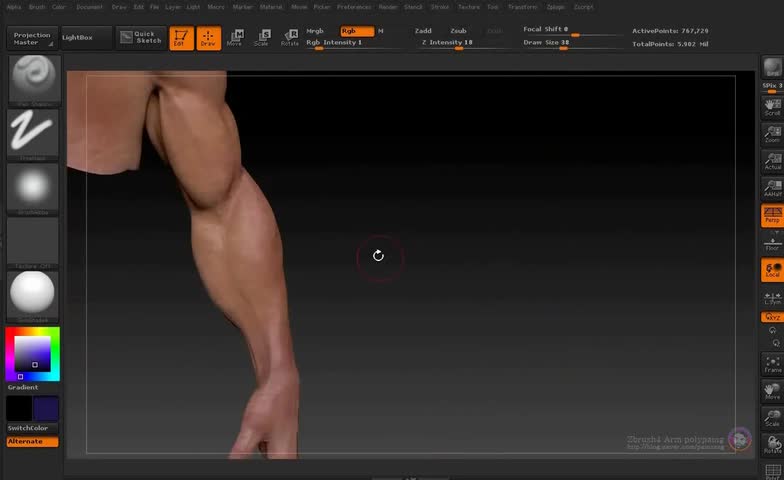Select the Rotate transform tool in top shelf
Screen dimensions: 784x480
[290, 38]
